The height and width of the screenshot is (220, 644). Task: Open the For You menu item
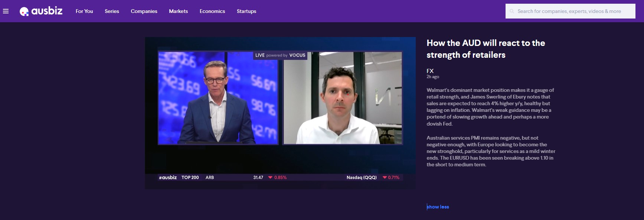[84, 11]
